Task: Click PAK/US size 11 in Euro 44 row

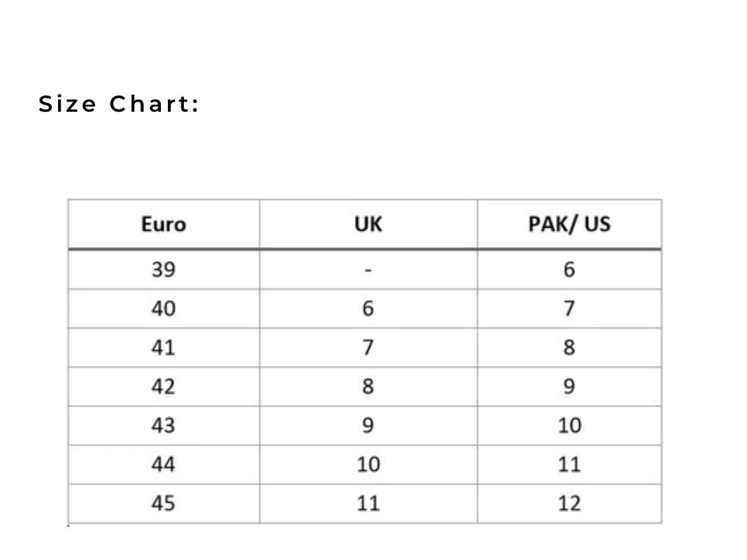Action: [569, 465]
